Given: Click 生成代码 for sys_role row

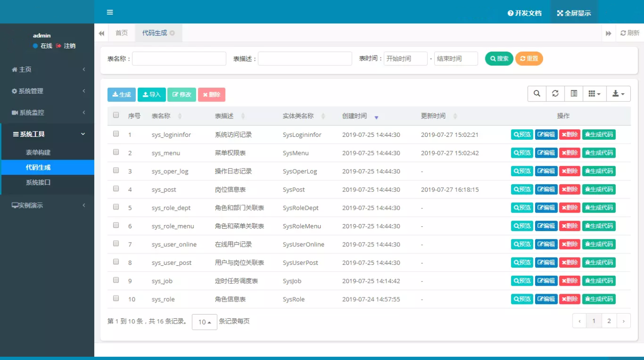Looking at the screenshot, I should (599, 299).
